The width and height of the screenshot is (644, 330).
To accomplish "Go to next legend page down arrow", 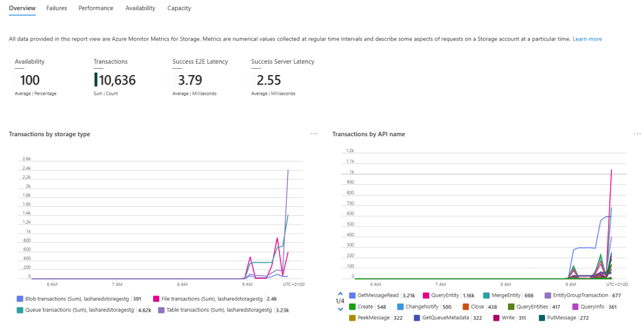I will tap(340, 309).
